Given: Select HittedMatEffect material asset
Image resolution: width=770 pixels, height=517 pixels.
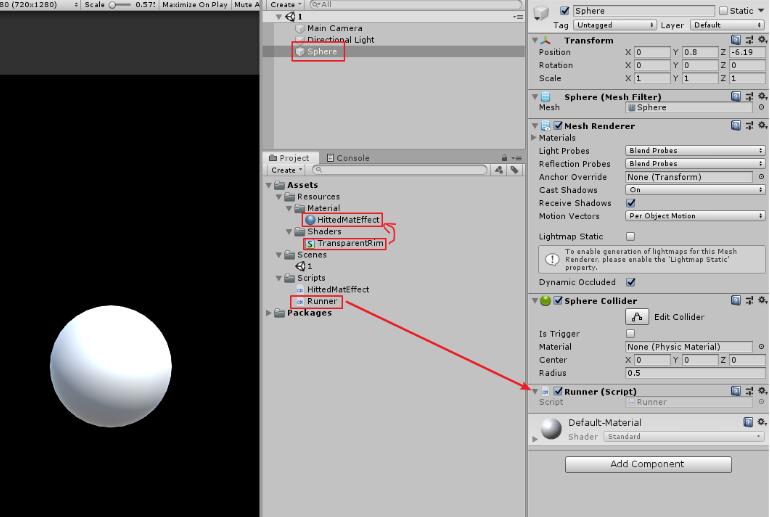Looking at the screenshot, I should coord(342,219).
